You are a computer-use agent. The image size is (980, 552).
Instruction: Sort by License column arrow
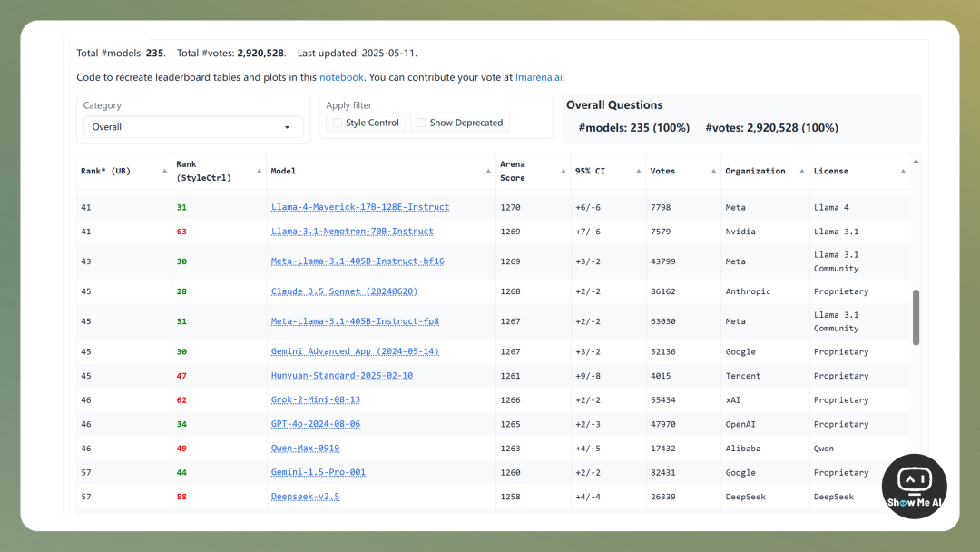(x=903, y=171)
